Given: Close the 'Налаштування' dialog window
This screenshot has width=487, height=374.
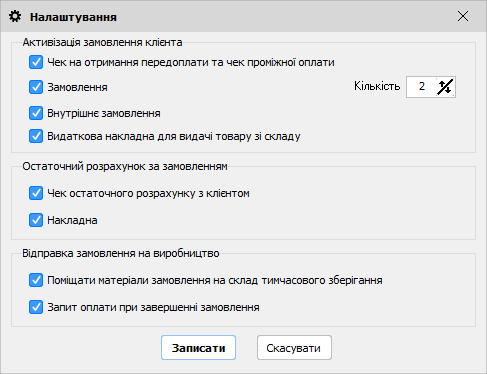Looking at the screenshot, I should click(x=463, y=16).
